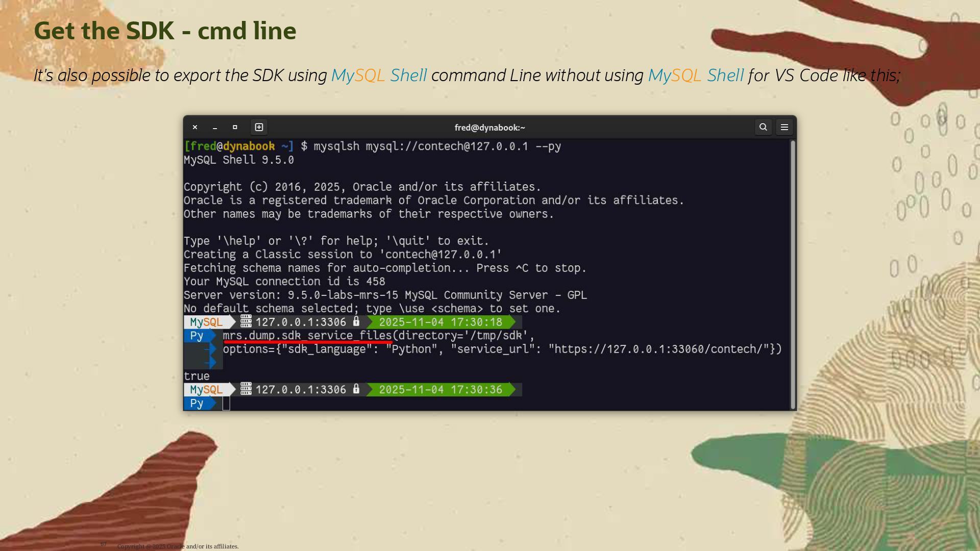The image size is (980, 551).
Task: Click the first MySQL Shell link in subtitle
Action: coord(379,76)
